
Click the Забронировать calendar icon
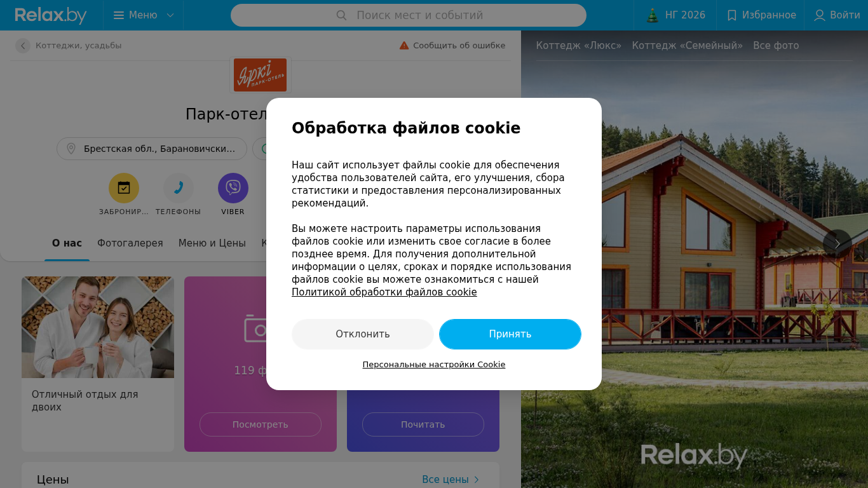[x=124, y=188]
